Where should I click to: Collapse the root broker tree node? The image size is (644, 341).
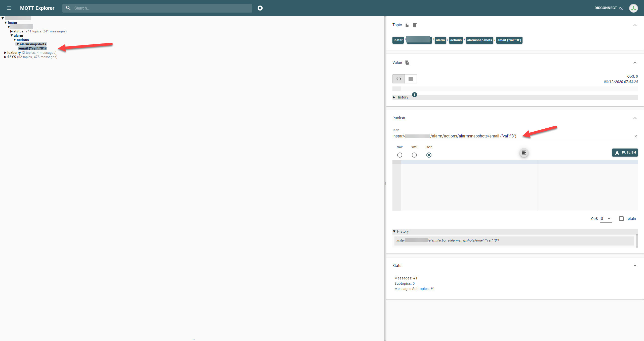pyautogui.click(x=3, y=19)
